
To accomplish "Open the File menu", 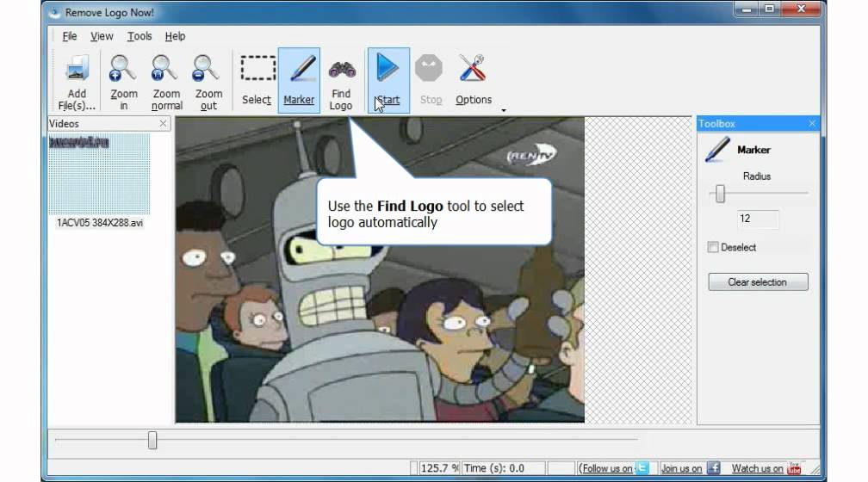I will [x=69, y=36].
